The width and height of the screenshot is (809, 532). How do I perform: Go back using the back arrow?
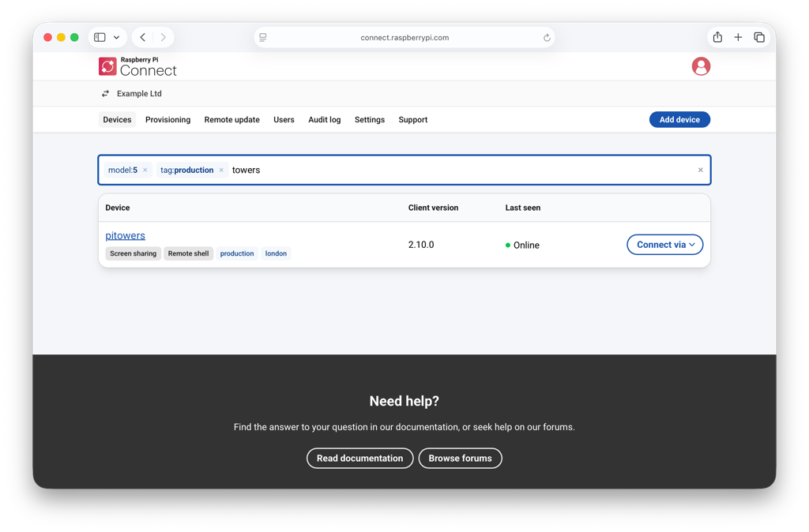(x=142, y=36)
